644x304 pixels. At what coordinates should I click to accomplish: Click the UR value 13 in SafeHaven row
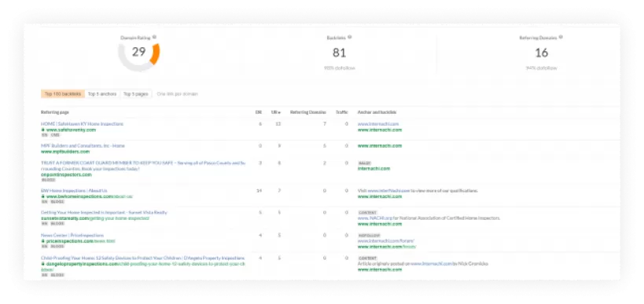pyautogui.click(x=278, y=124)
